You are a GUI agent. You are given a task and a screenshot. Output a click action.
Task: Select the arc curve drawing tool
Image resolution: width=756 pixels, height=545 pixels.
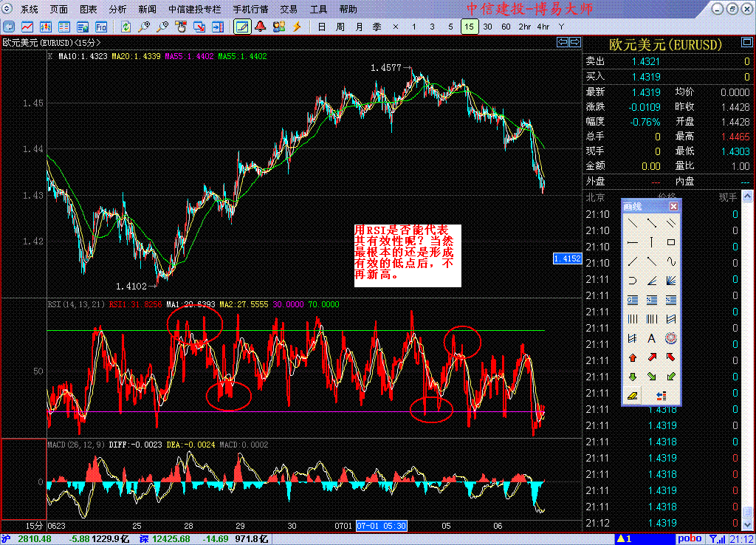(633, 281)
